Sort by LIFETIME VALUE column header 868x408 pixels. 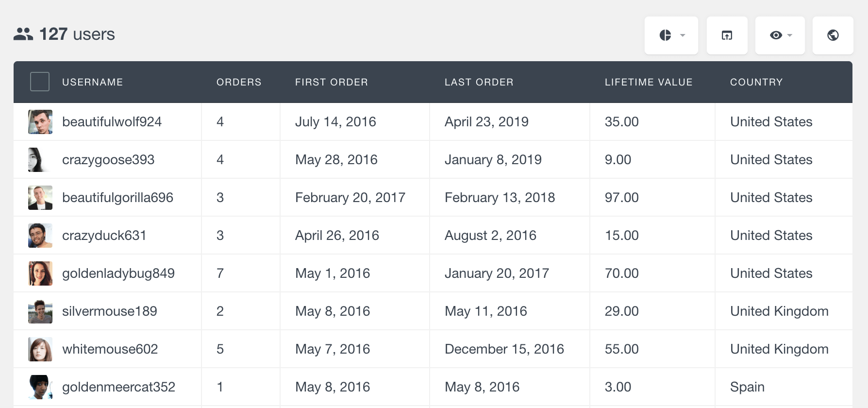tap(649, 82)
